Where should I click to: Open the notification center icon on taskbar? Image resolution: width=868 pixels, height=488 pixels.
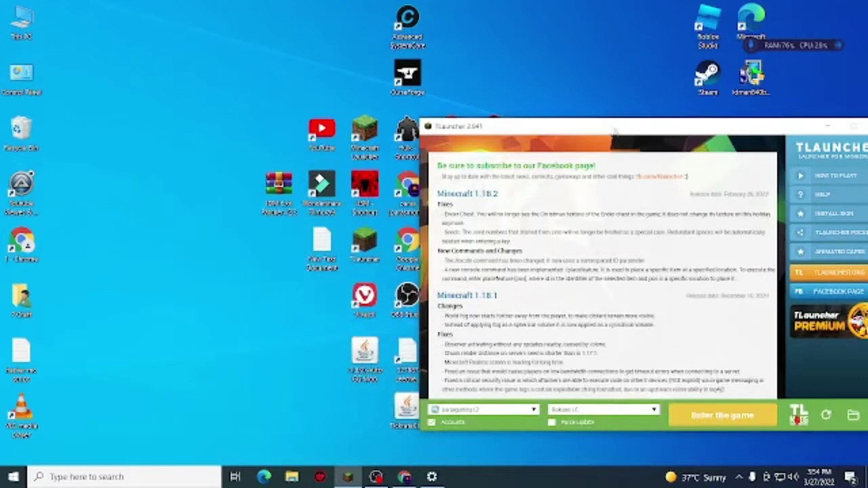coord(851,476)
